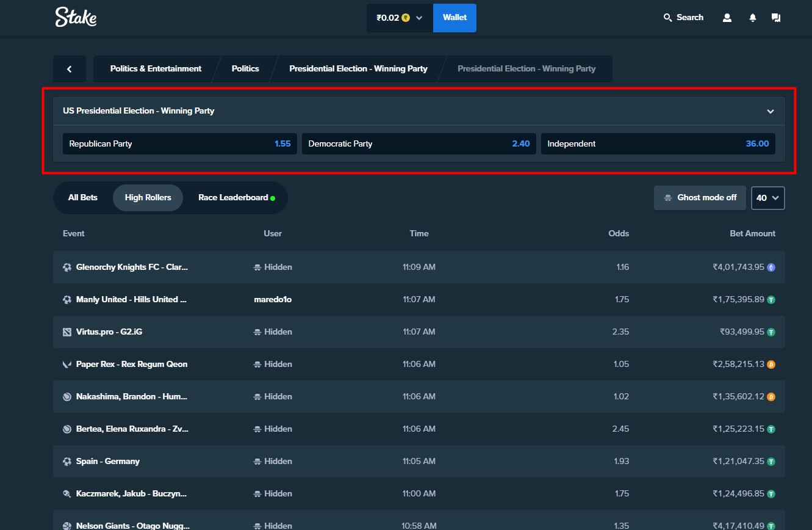Image resolution: width=812 pixels, height=530 pixels.
Task: Click the 2.45 odds value
Action: click(620, 429)
